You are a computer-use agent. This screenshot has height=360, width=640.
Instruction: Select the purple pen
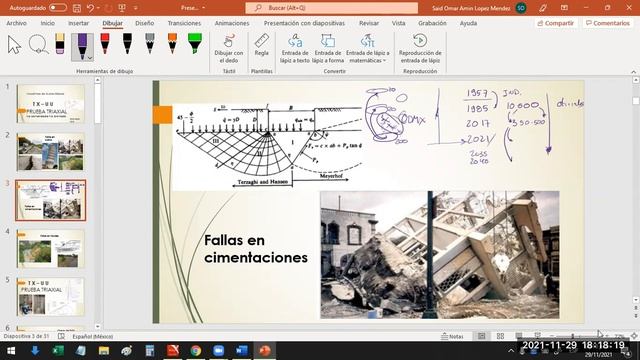(82, 47)
